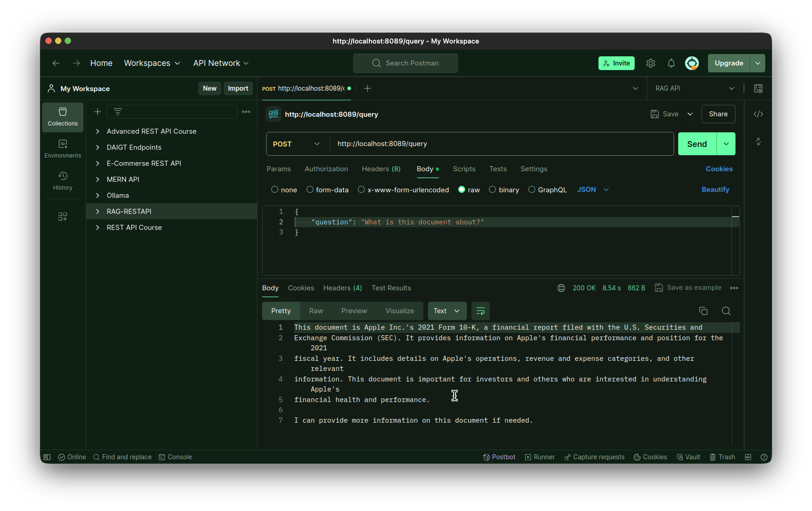The height and width of the screenshot is (511, 812).
Task: Expand the RAG-RESTAPI collection
Action: pyautogui.click(x=98, y=212)
